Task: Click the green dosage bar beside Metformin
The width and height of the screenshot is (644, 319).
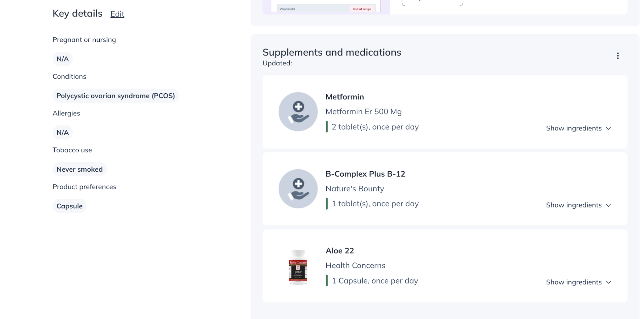Action: [x=328, y=126]
